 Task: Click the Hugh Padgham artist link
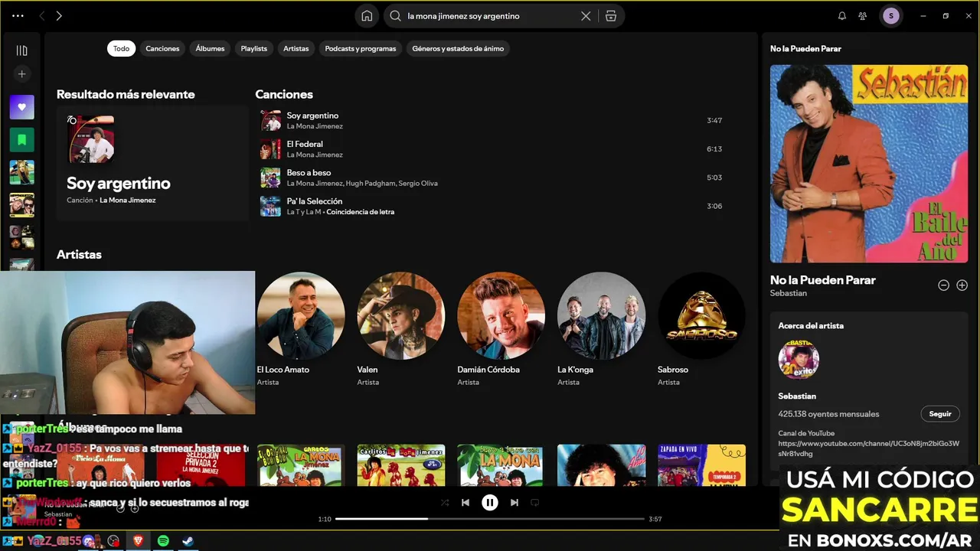[x=371, y=184]
